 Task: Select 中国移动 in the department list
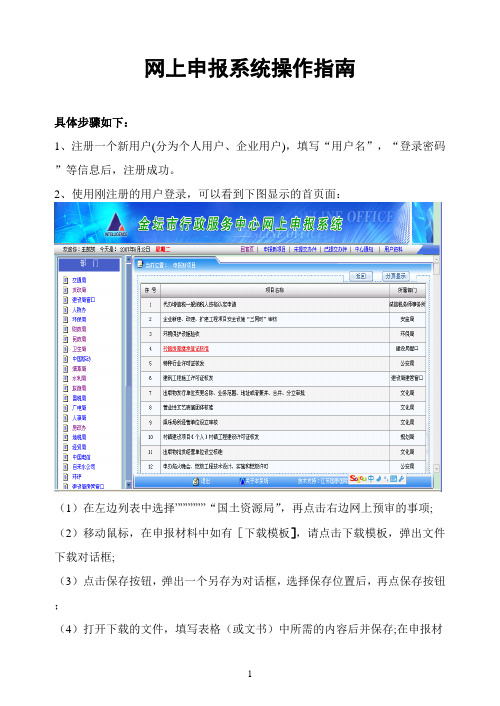pyautogui.click(x=82, y=359)
